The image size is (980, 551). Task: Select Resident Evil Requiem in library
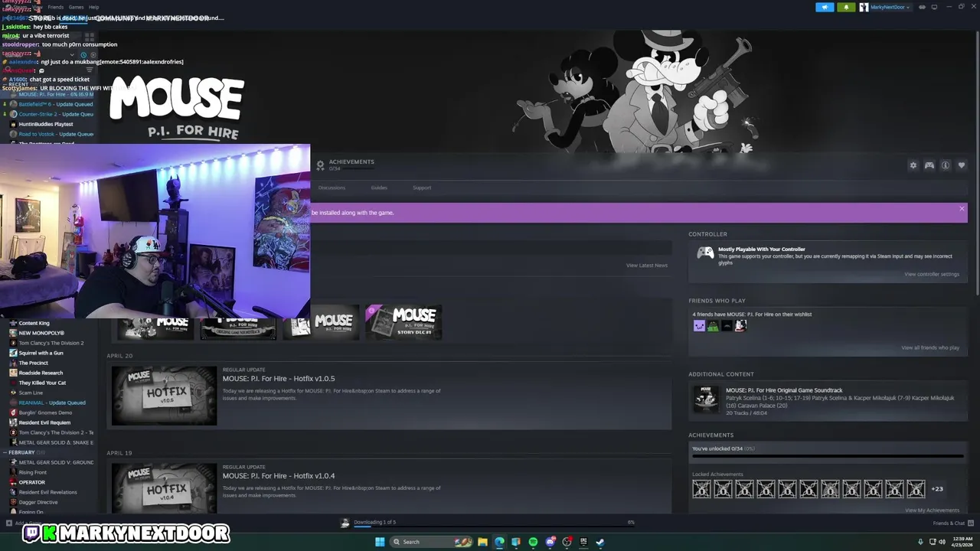44,422
